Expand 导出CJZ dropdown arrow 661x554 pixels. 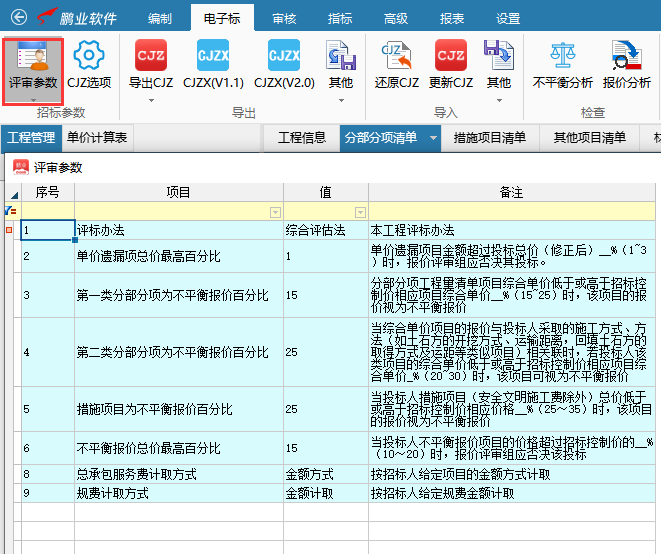tap(151, 99)
